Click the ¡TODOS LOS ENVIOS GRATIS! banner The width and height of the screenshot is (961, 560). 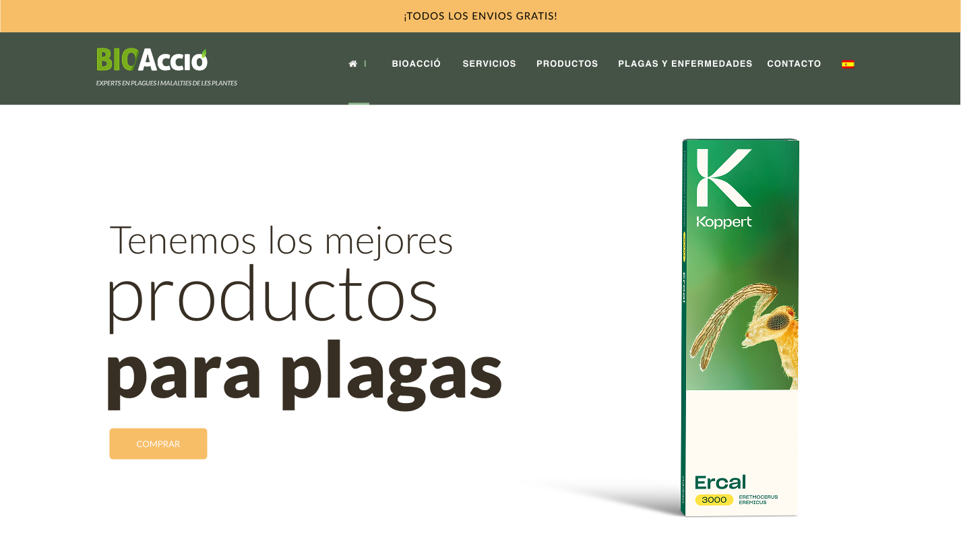480,16
